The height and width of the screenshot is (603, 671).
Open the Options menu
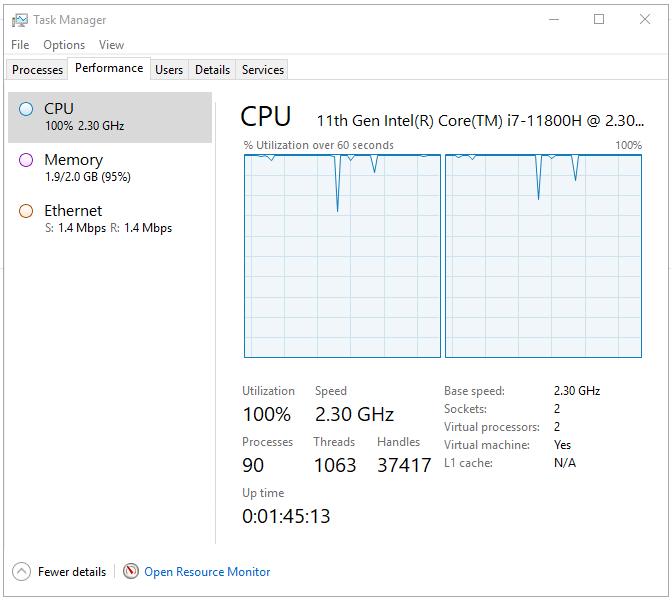pyautogui.click(x=64, y=45)
